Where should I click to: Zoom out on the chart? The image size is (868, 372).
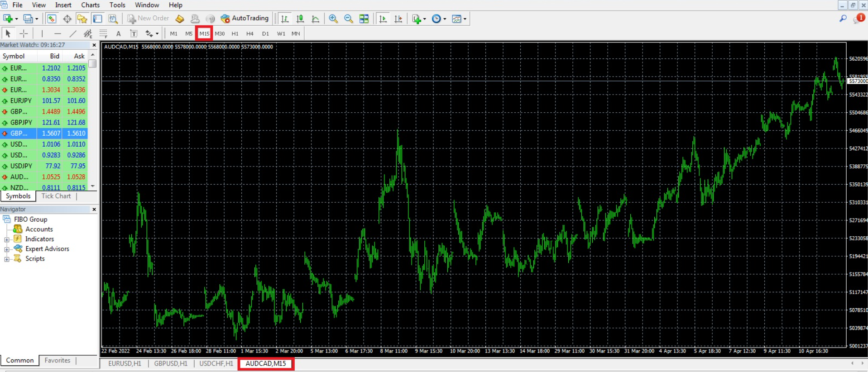(349, 19)
